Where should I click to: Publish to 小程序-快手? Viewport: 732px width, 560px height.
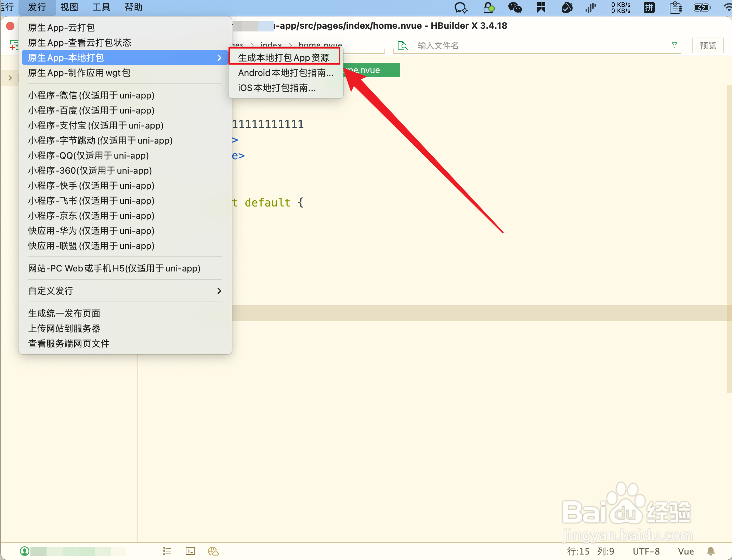pyautogui.click(x=125, y=185)
